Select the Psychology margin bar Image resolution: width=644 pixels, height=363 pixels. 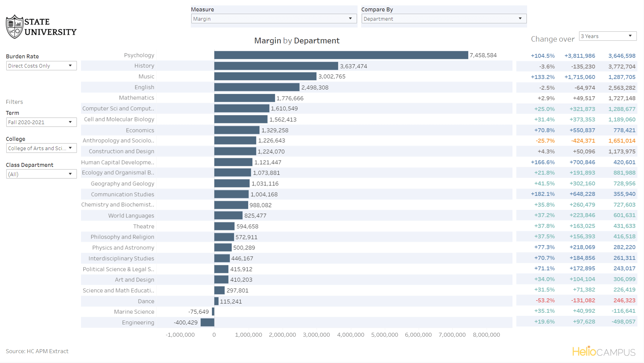click(341, 55)
